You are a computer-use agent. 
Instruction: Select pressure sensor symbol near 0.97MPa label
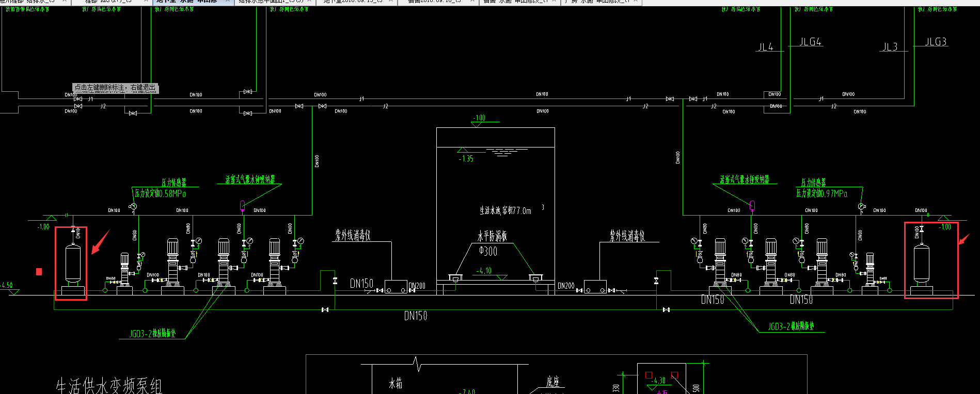[861, 207]
